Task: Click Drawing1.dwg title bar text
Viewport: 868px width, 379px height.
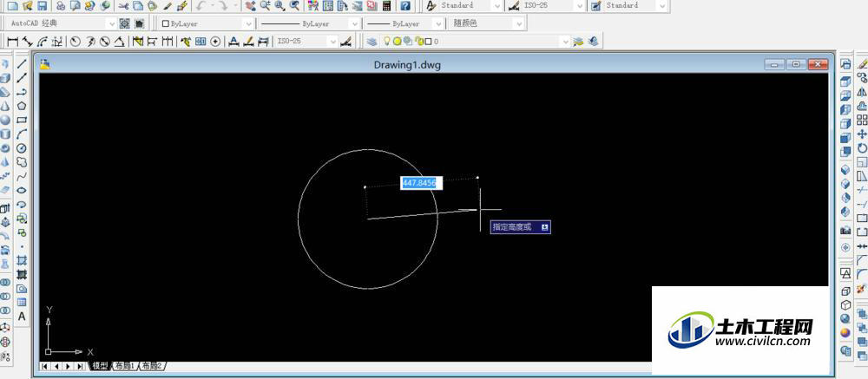Action: pyautogui.click(x=407, y=65)
